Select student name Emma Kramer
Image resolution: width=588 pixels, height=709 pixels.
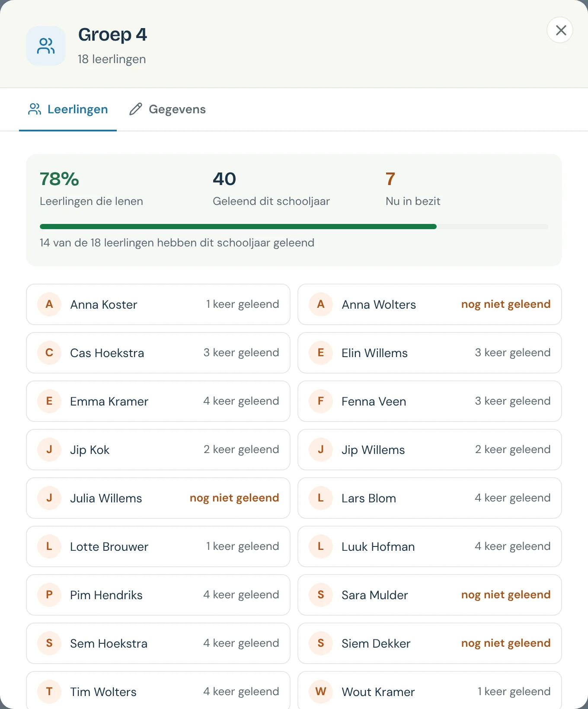109,402
